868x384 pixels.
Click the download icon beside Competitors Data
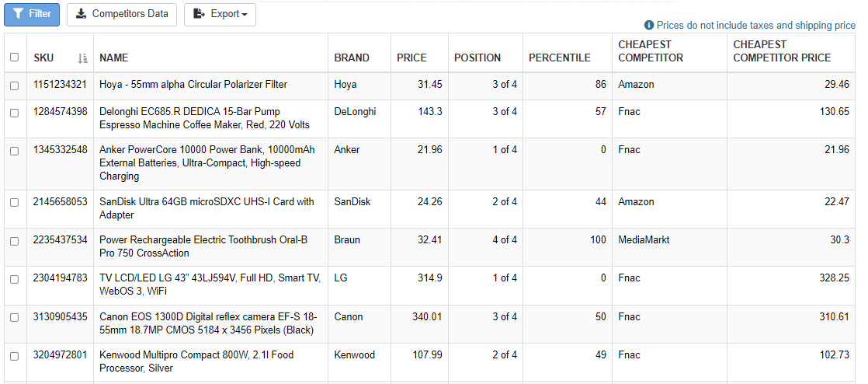pos(81,14)
